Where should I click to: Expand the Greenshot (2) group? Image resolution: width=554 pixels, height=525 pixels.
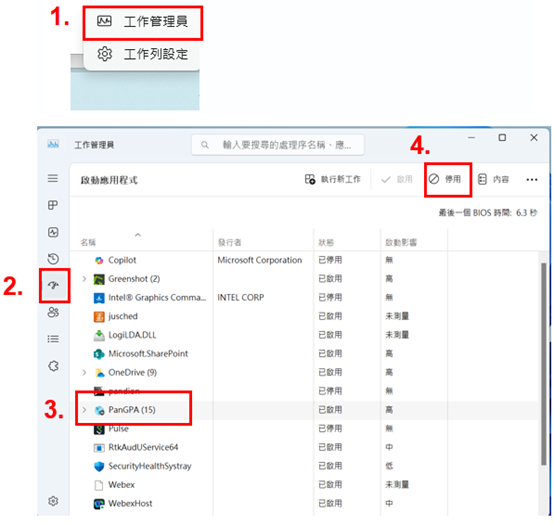click(x=84, y=279)
